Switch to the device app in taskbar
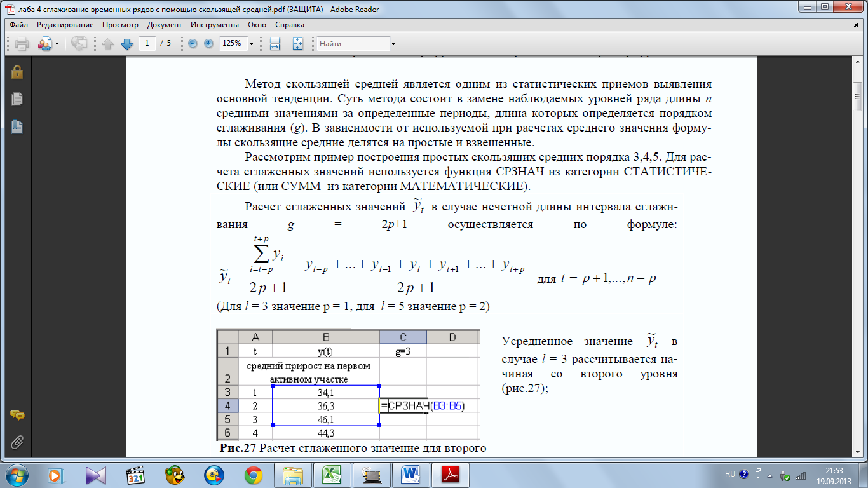 click(x=372, y=475)
